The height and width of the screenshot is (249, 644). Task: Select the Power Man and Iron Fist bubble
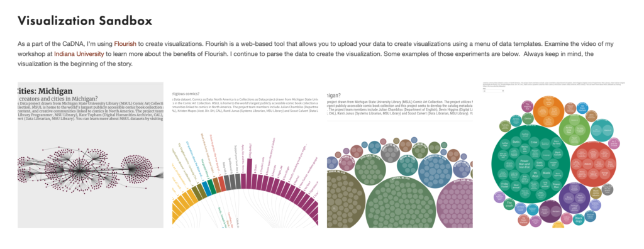tap(525, 164)
